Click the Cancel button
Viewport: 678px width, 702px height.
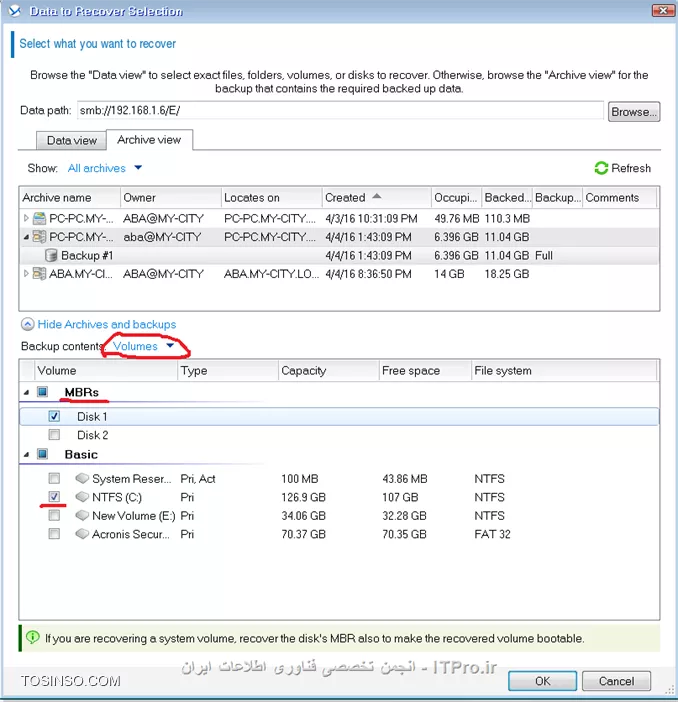click(x=616, y=681)
